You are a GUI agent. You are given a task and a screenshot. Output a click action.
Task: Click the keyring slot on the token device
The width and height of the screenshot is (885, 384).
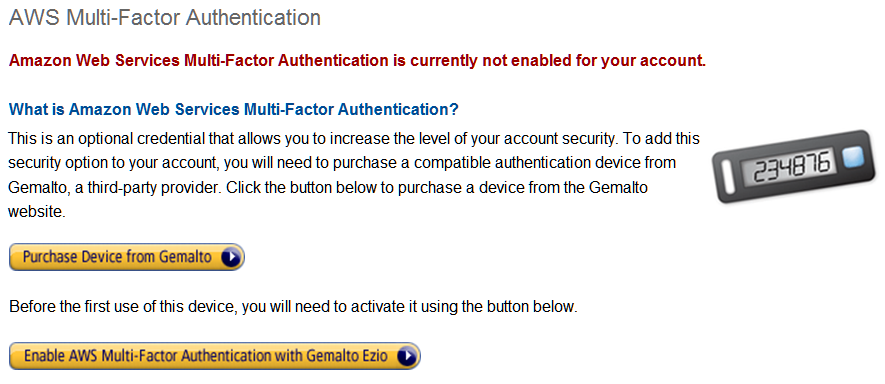[729, 175]
